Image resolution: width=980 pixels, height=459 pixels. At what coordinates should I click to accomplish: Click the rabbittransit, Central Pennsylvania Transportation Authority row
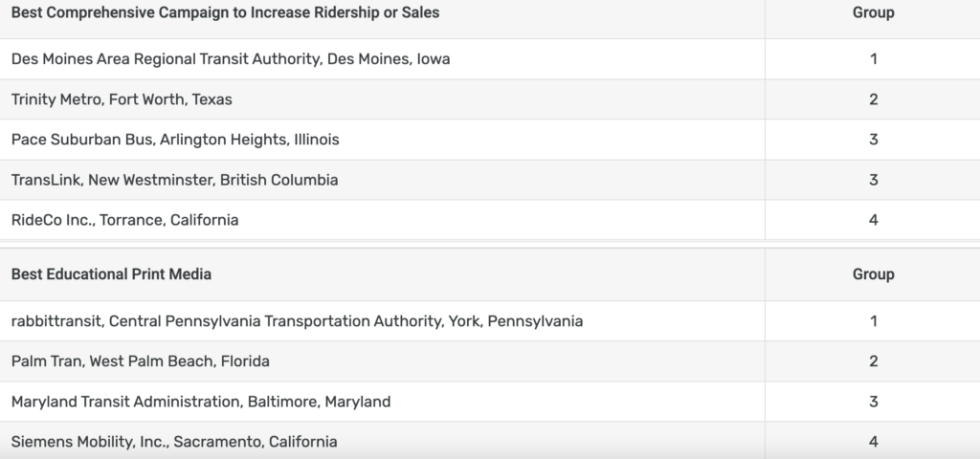pos(297,321)
